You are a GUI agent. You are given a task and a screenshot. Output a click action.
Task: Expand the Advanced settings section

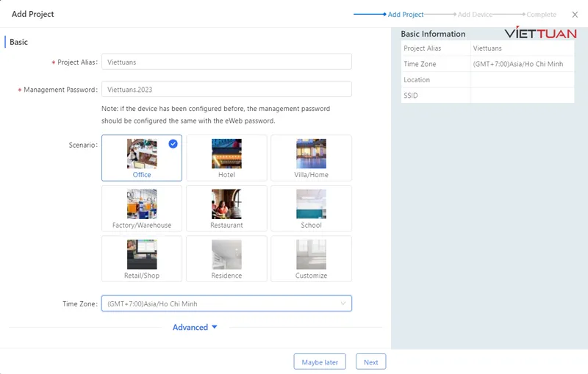195,327
